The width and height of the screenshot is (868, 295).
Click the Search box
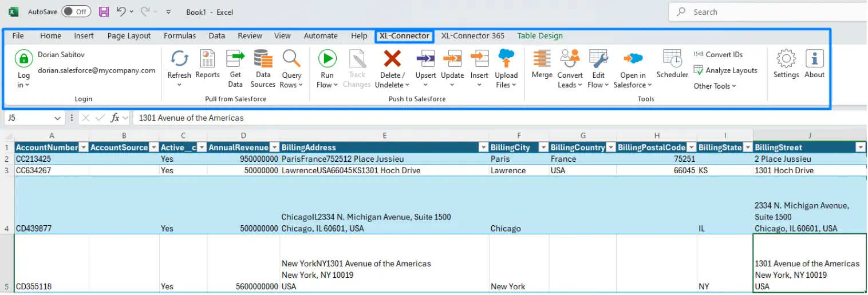(768, 11)
